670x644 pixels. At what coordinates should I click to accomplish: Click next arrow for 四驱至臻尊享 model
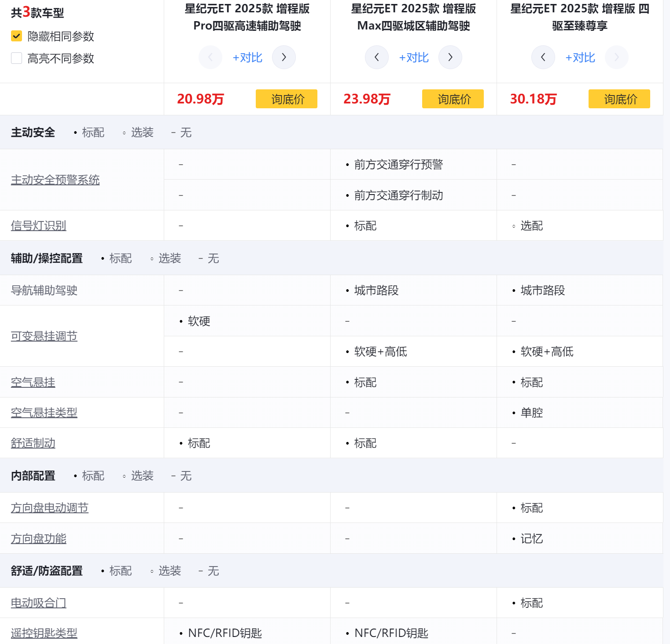coord(617,57)
